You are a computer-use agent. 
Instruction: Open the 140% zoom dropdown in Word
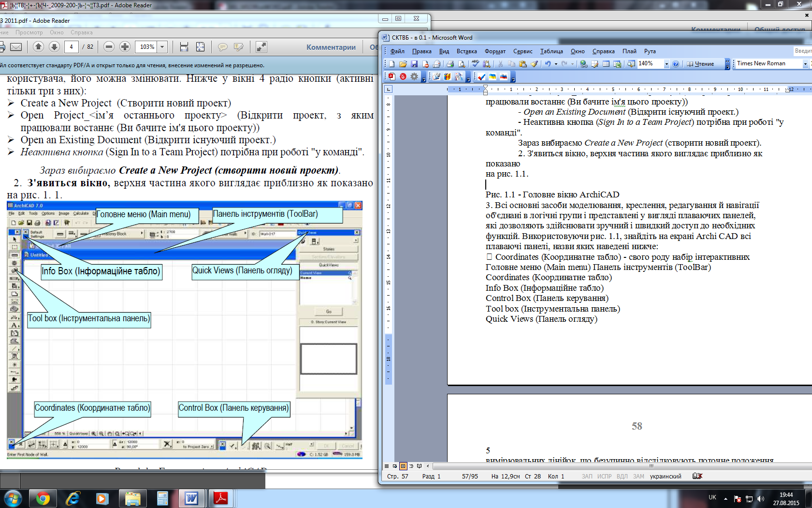(667, 64)
